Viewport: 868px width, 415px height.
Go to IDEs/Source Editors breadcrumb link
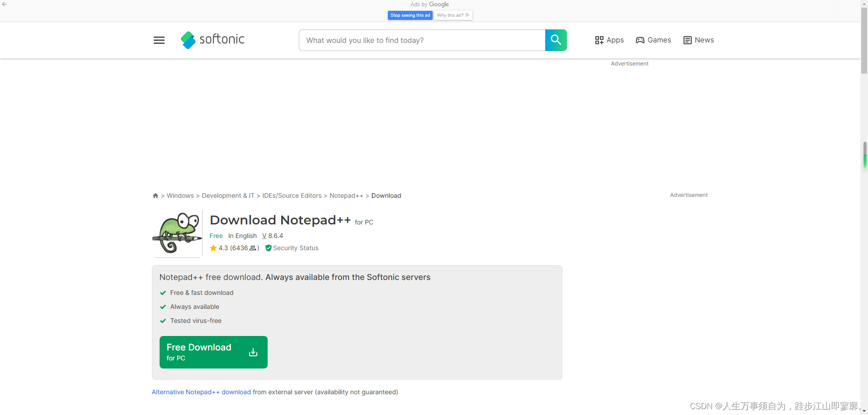(x=292, y=196)
